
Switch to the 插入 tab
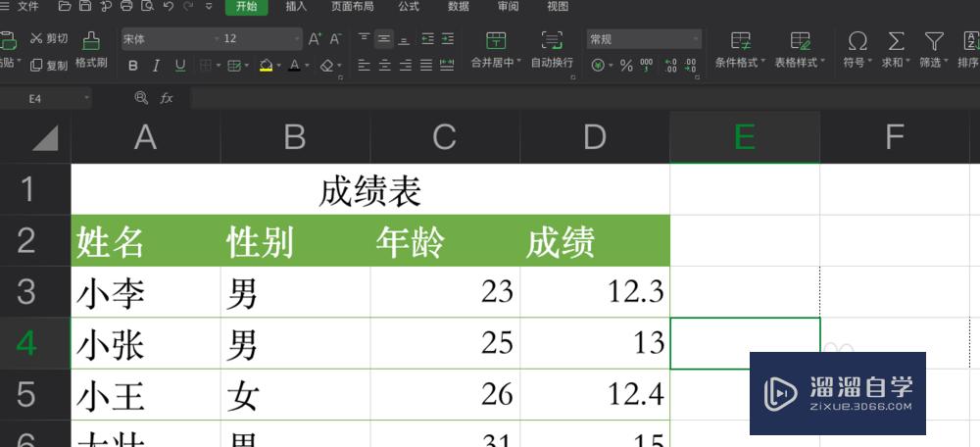[296, 7]
